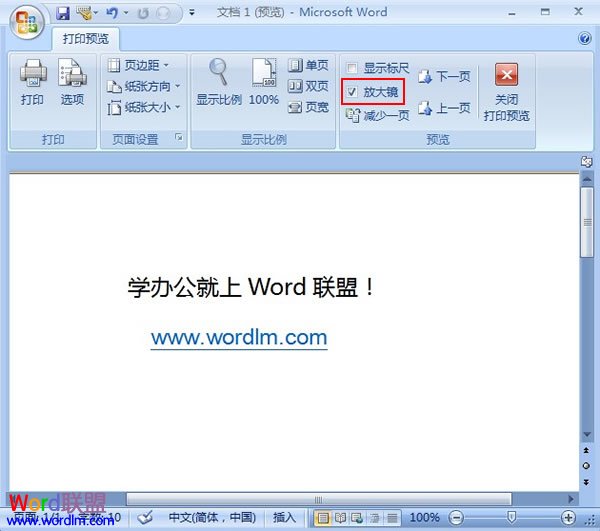Open the Office button menu
Viewport: 600px width, 531px height.
[x=26, y=22]
